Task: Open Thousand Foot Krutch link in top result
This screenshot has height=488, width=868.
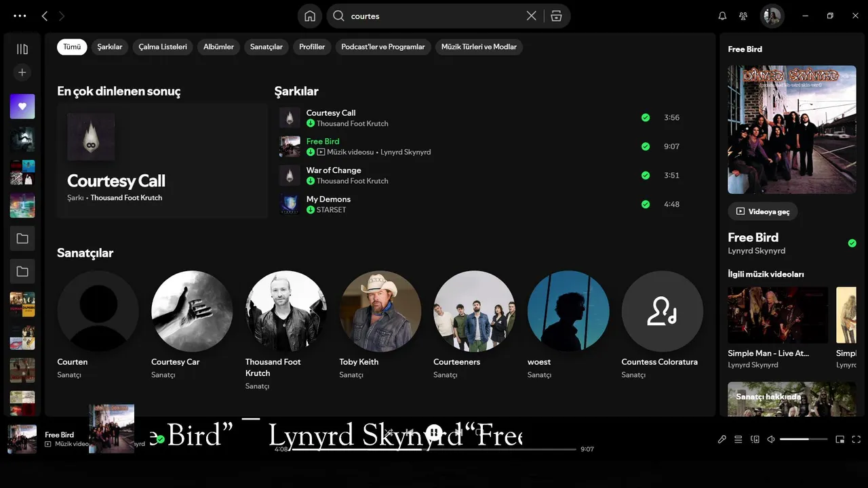Action: tap(126, 198)
